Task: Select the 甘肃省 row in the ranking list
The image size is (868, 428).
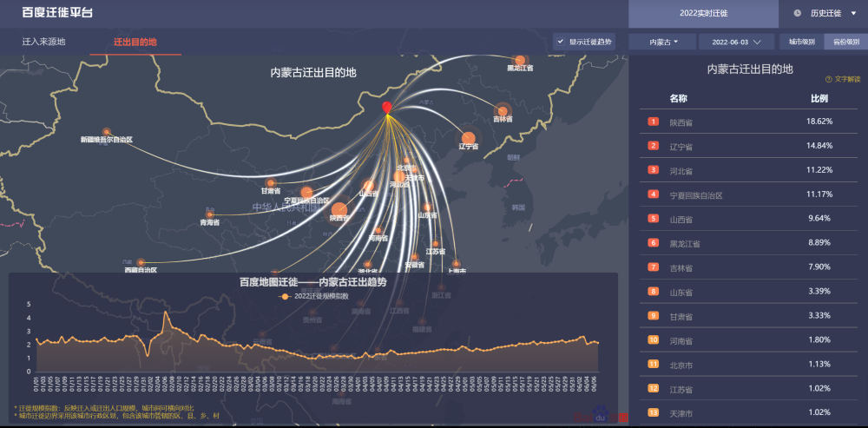Action: (748, 316)
